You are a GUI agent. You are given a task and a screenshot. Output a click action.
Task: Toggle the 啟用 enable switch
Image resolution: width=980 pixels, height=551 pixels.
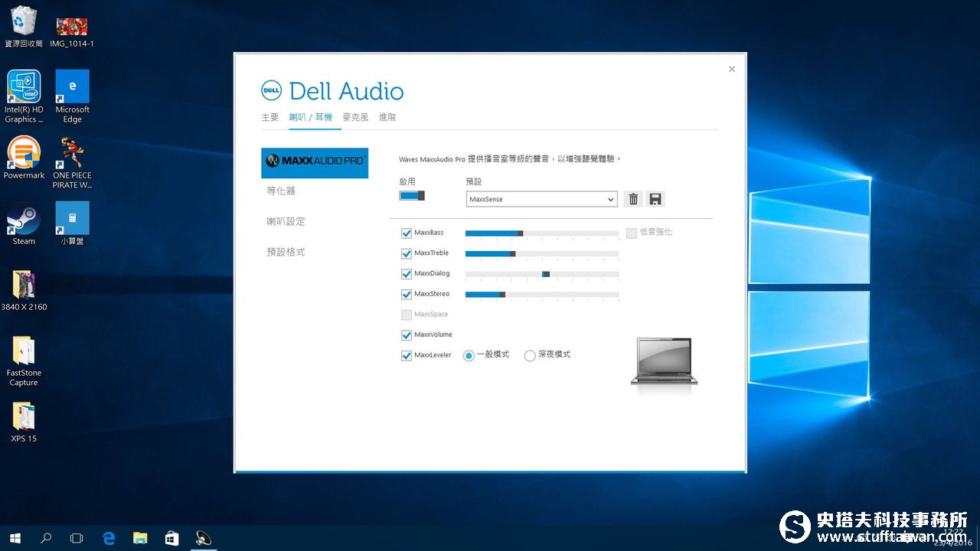point(412,196)
